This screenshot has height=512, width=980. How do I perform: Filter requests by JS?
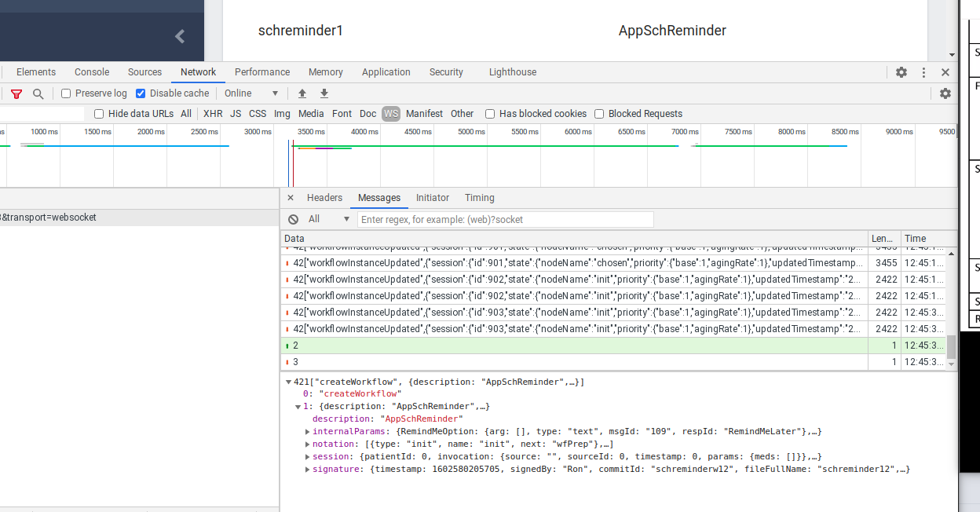pyautogui.click(x=236, y=114)
